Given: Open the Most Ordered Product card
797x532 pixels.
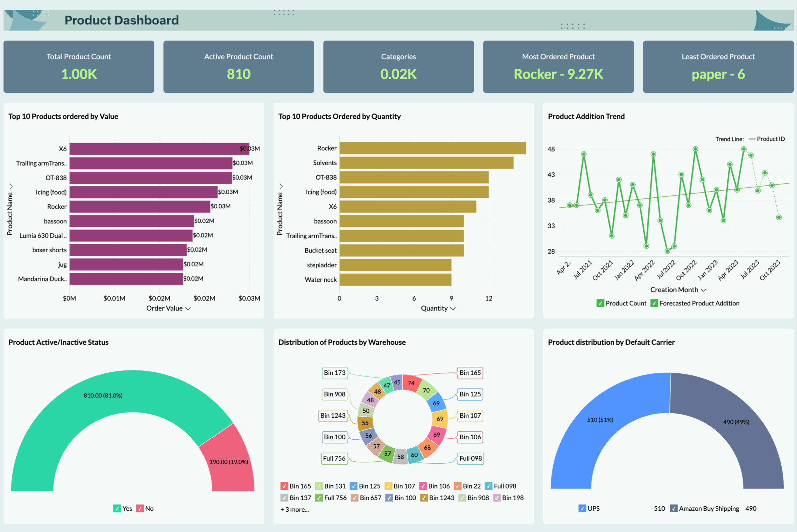Looking at the screenshot, I should (558, 67).
